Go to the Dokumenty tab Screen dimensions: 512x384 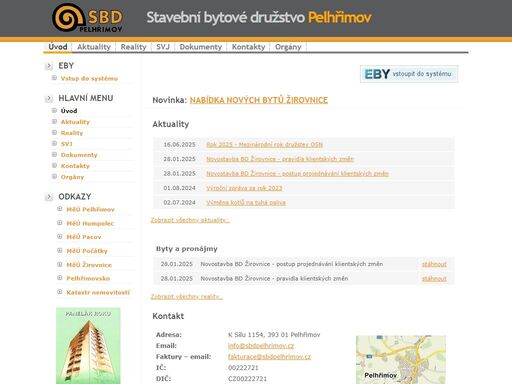click(x=201, y=47)
